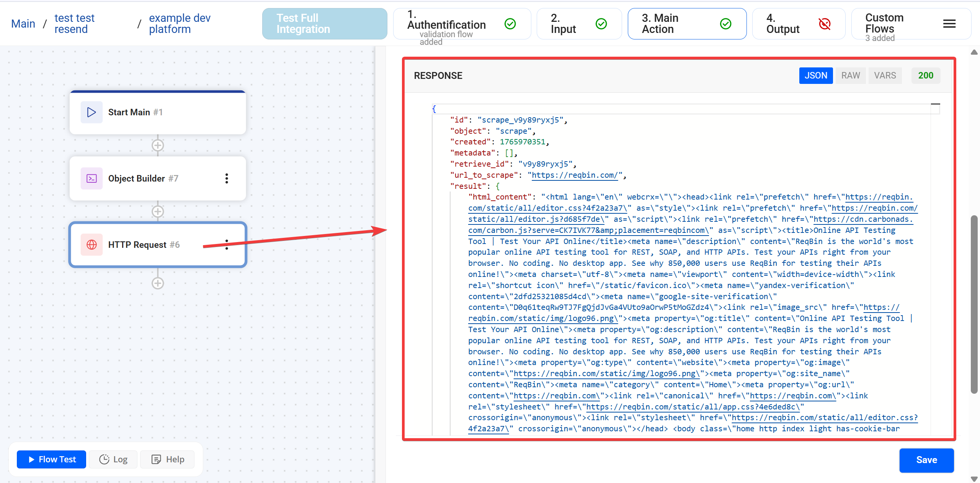Open three-dot menu on Object Builder node

click(x=227, y=178)
